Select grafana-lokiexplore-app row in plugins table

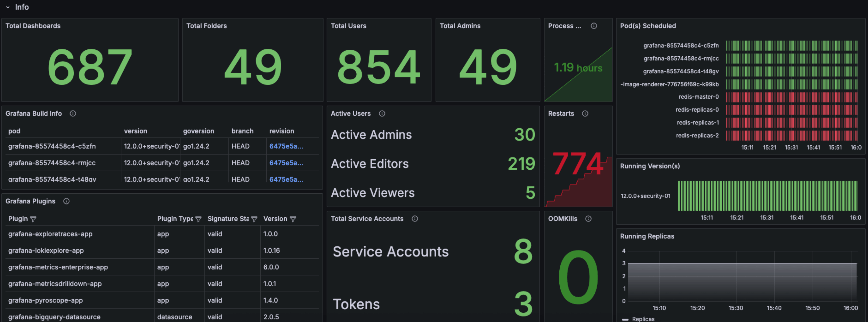point(46,250)
